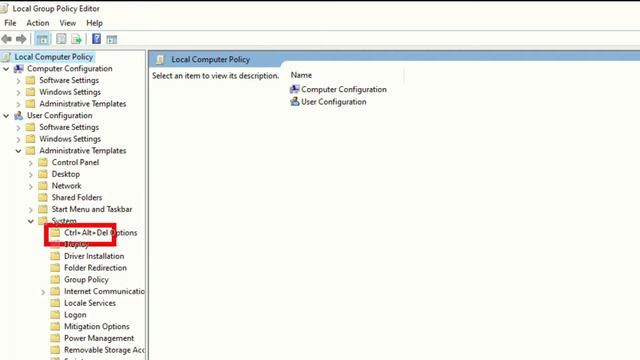Expand the Control Panel node
The image size is (640, 360).
[x=31, y=163]
